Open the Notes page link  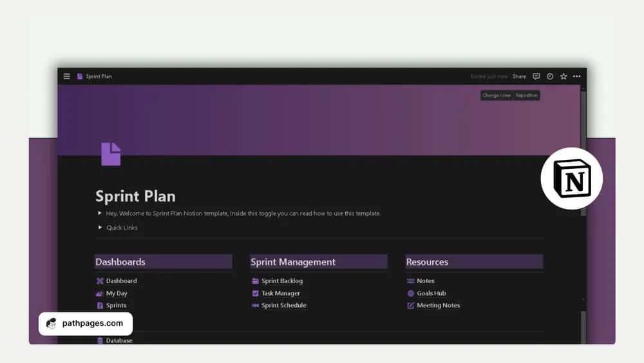[426, 280]
